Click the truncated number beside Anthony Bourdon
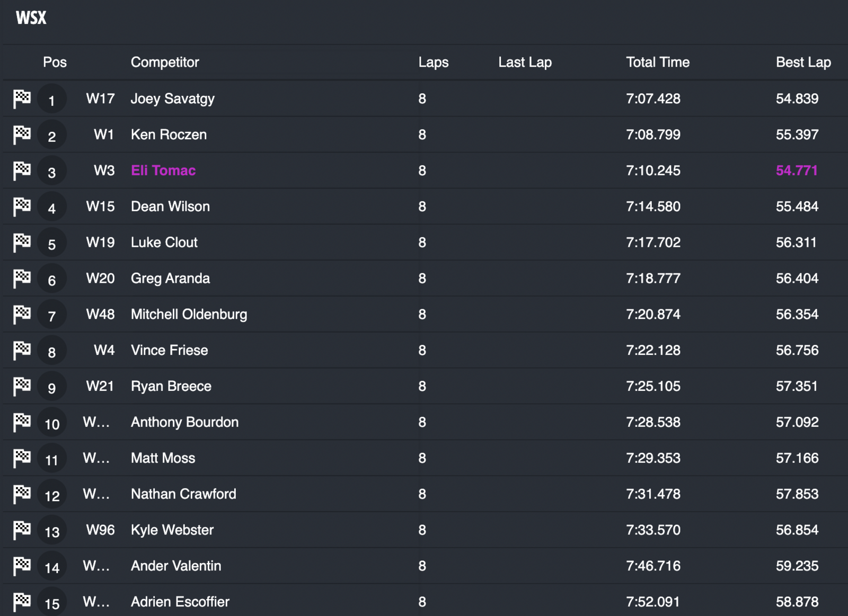 coord(96,422)
